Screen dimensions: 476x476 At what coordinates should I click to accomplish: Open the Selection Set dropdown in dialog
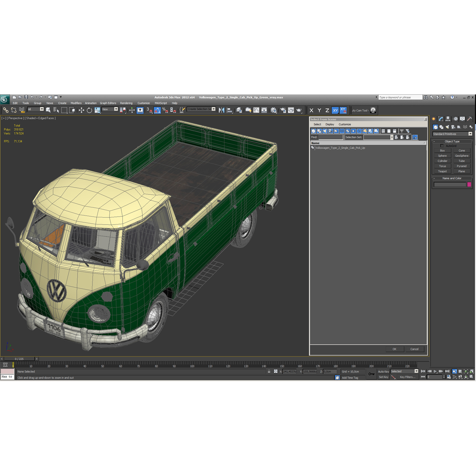(378, 137)
